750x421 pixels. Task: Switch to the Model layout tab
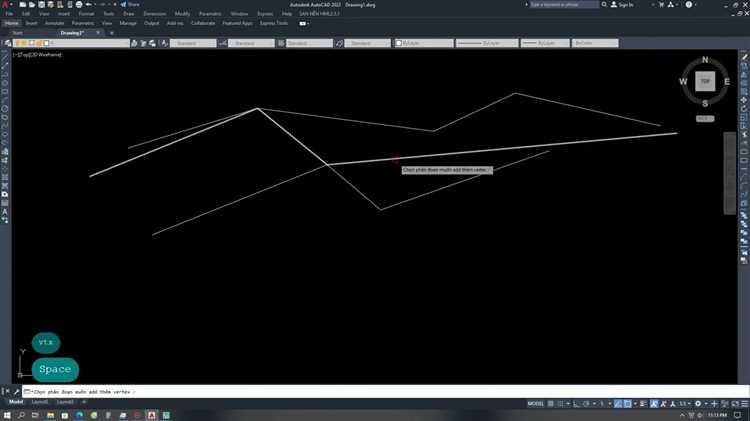pos(16,402)
